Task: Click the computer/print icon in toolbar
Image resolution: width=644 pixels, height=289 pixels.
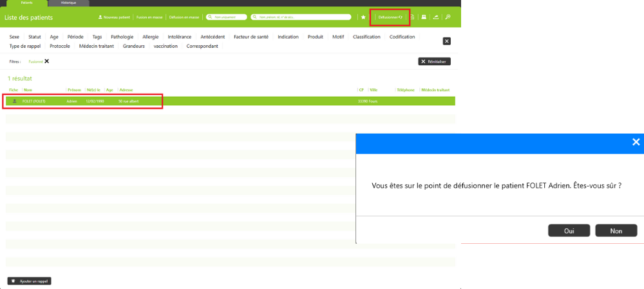Action: click(x=424, y=17)
